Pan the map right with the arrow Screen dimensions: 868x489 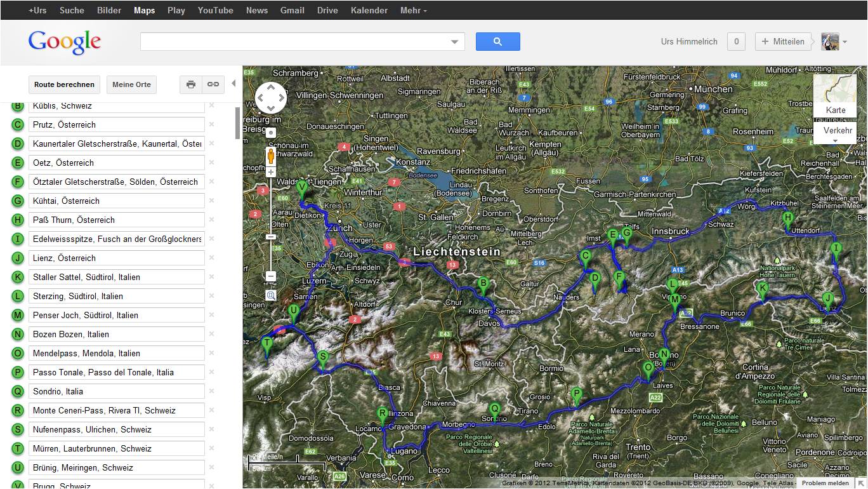click(x=282, y=98)
